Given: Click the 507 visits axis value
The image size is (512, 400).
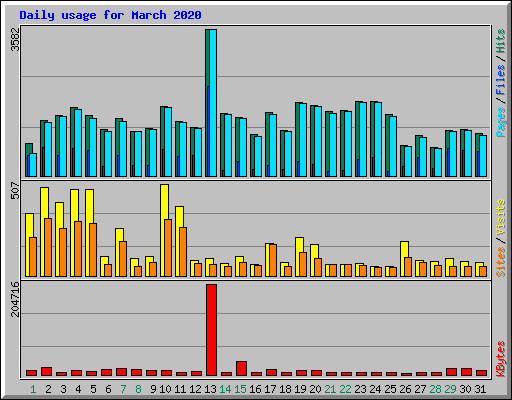Looking at the screenshot, I should tap(15, 190).
